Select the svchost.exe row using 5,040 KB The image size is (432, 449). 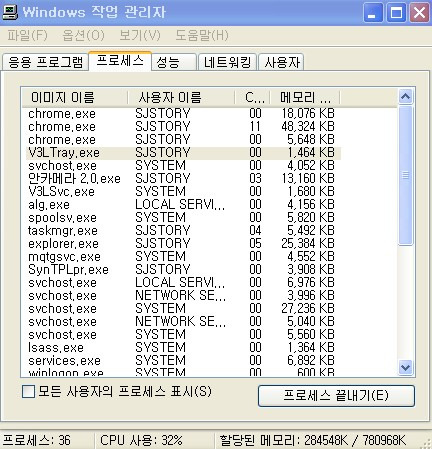tap(182, 322)
